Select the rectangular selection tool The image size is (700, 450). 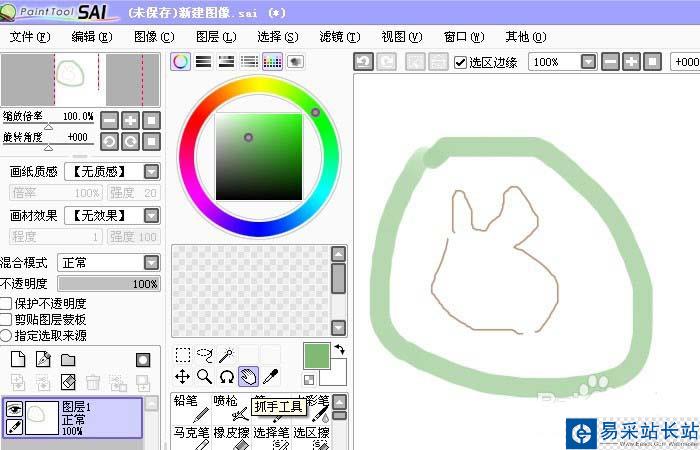pos(183,355)
